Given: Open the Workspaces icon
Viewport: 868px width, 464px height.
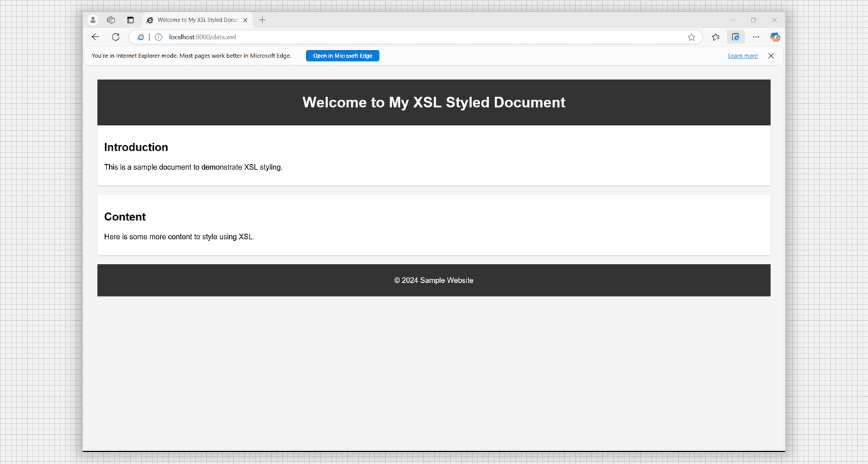Looking at the screenshot, I should 111,20.
